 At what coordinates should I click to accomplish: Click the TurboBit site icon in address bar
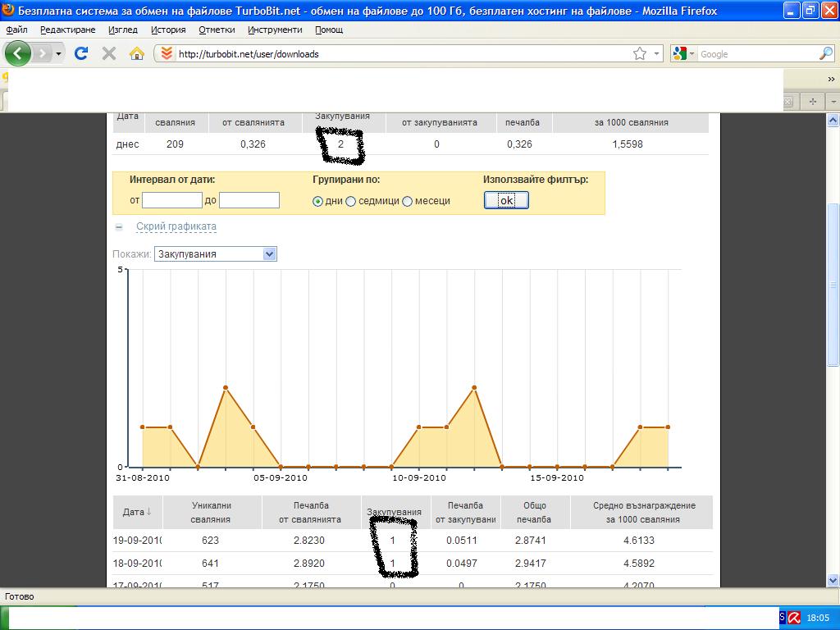tap(167, 53)
